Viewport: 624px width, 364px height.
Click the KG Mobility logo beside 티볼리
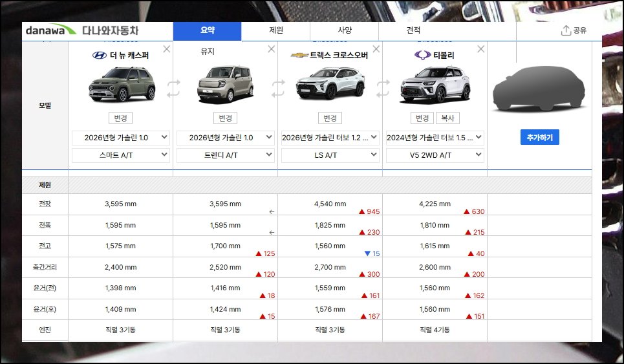tap(422, 55)
